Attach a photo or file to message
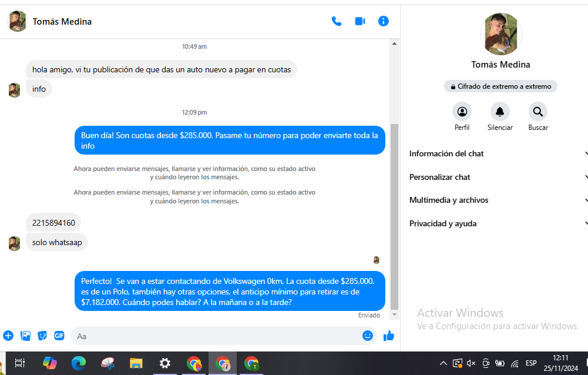The width and height of the screenshot is (588, 375). pyautogui.click(x=25, y=336)
